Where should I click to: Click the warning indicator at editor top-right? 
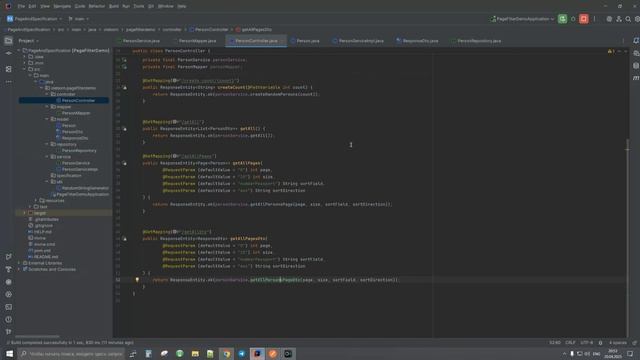611,51
